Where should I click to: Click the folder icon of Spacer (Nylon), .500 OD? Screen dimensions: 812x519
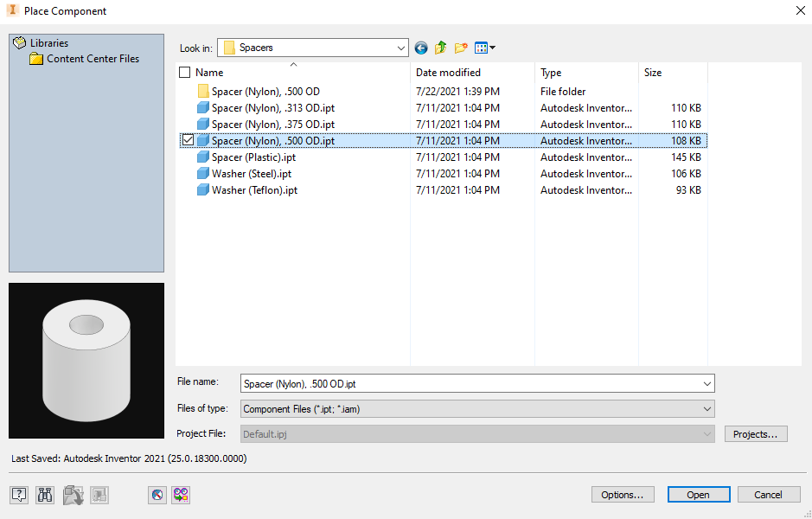[x=203, y=91]
